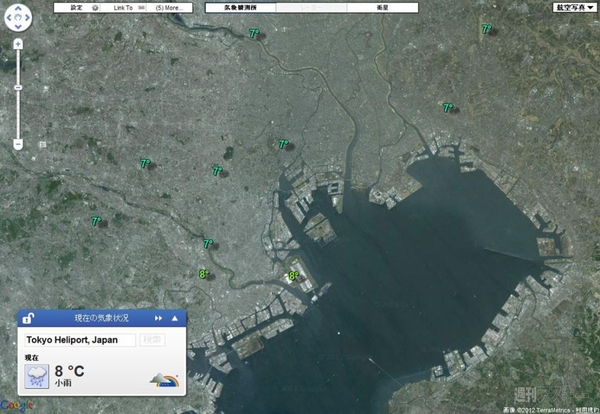
Task: Select the 8° station marker on the airport island
Action: coord(293,275)
